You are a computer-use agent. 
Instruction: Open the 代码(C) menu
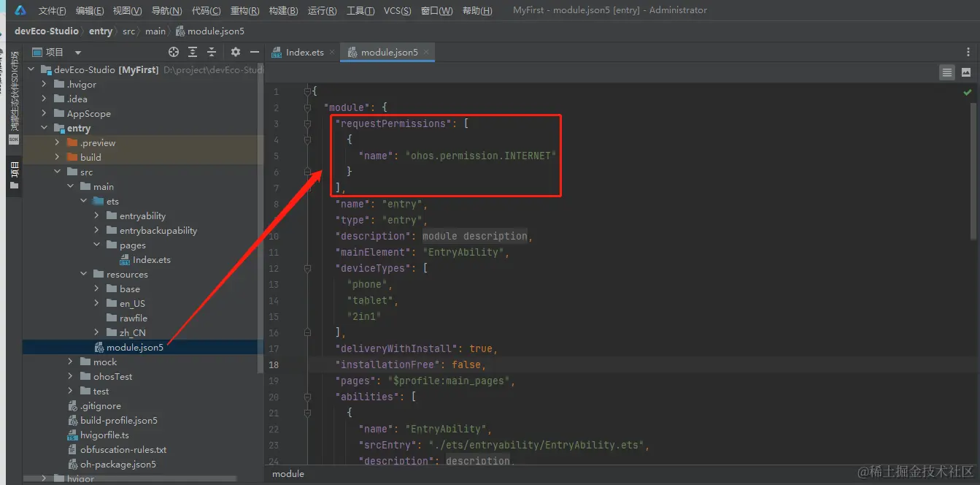206,10
